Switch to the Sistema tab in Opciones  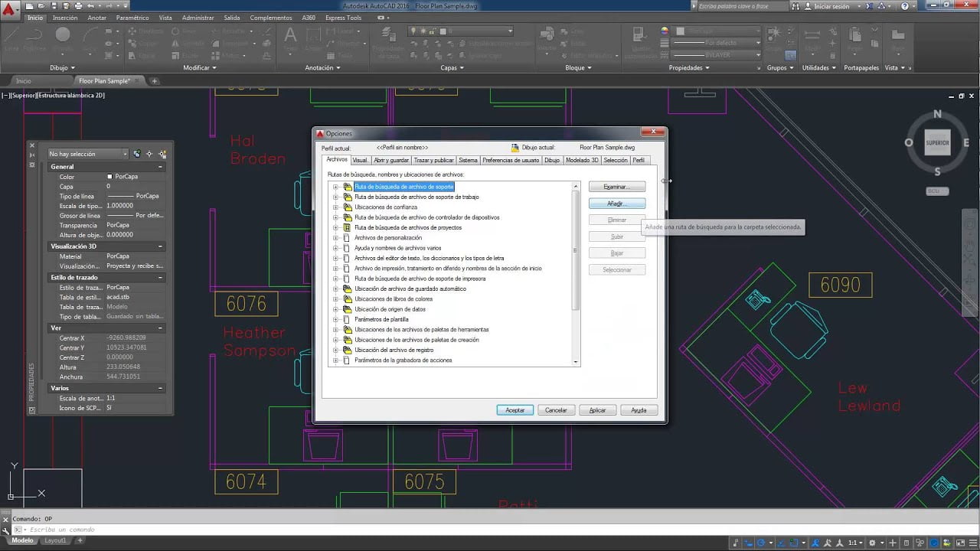(x=468, y=160)
